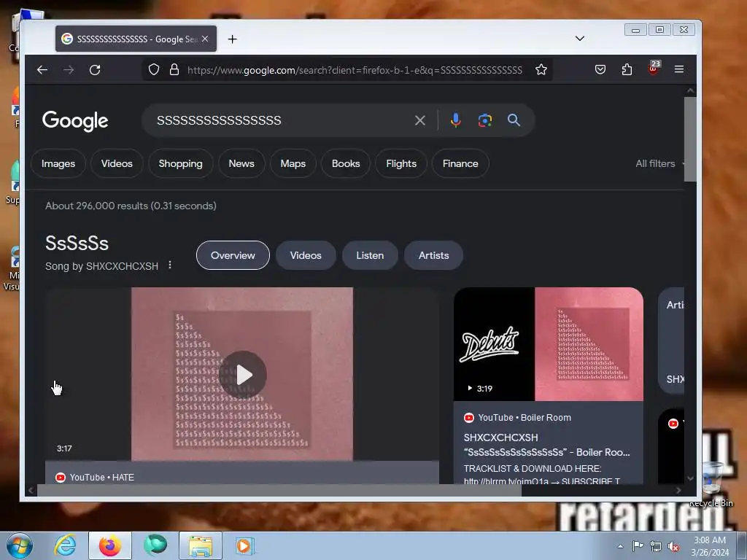Image resolution: width=747 pixels, height=560 pixels.
Task: Filter results by Shopping
Action: 181,163
